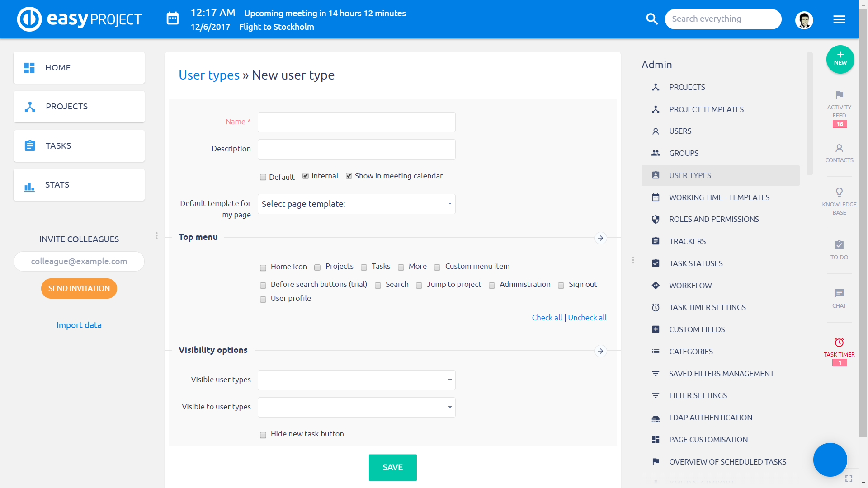
Task: Enable the Default checkbox
Action: click(263, 177)
